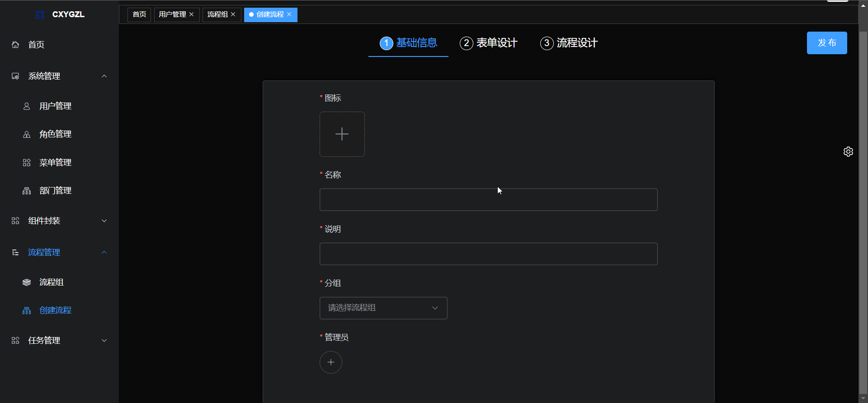Open 流程组 in the sidebar

(x=59, y=282)
